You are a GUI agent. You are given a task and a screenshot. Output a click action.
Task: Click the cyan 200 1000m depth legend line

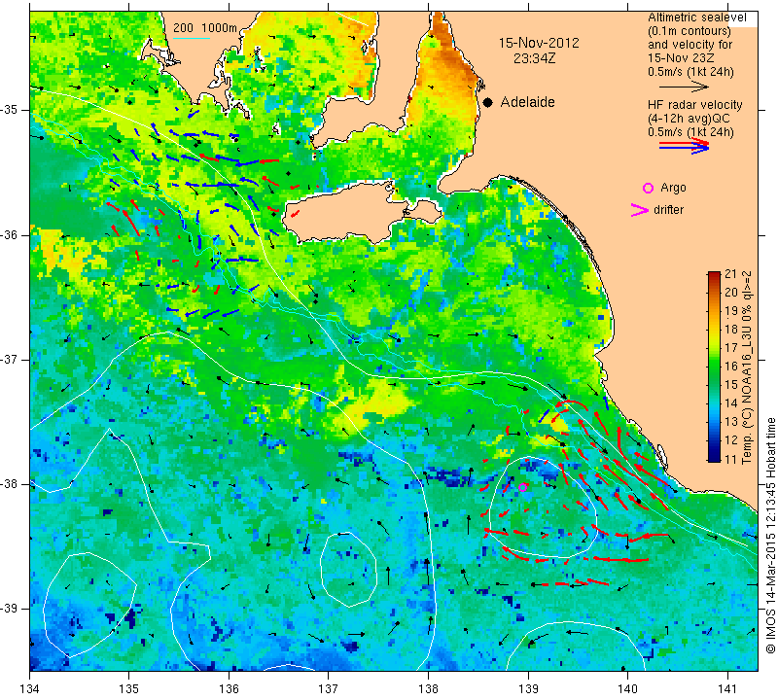coord(191,38)
